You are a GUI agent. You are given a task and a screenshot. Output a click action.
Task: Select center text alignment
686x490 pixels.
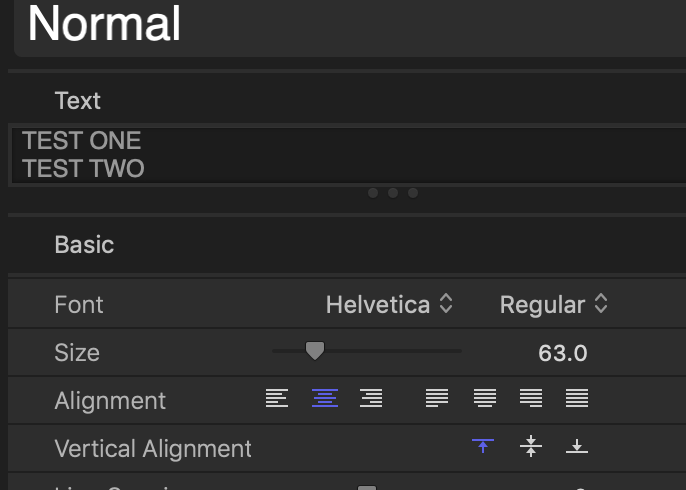click(325, 399)
